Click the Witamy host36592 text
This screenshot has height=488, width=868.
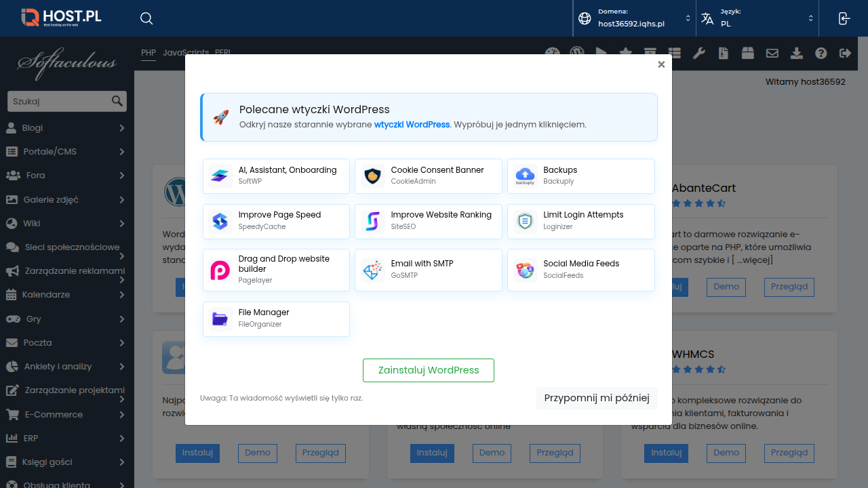pyautogui.click(x=806, y=82)
